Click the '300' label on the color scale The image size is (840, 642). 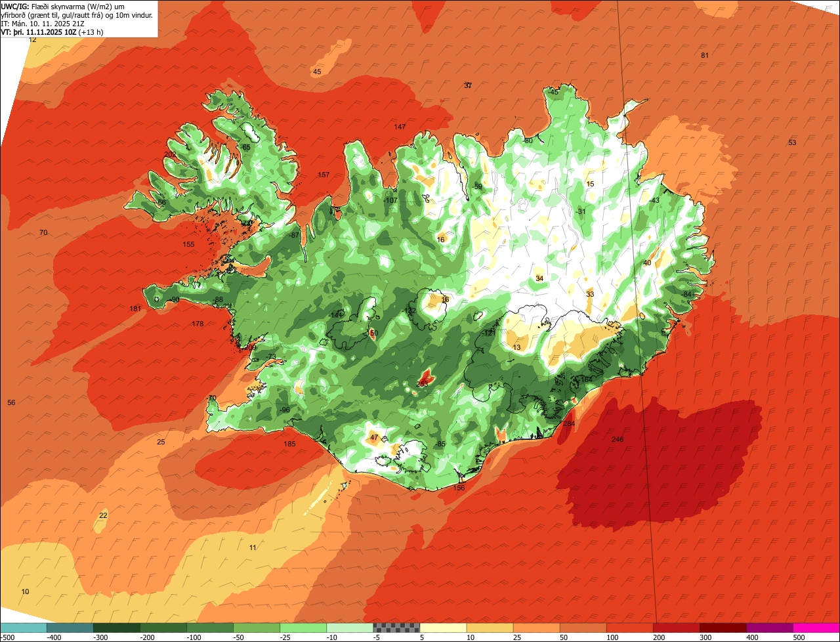[x=705, y=637]
